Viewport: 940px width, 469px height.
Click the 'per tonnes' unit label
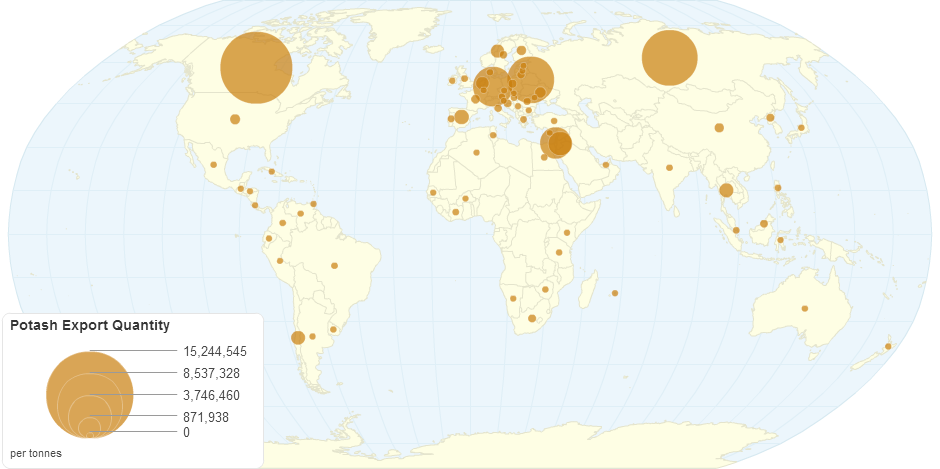pyautogui.click(x=35, y=453)
